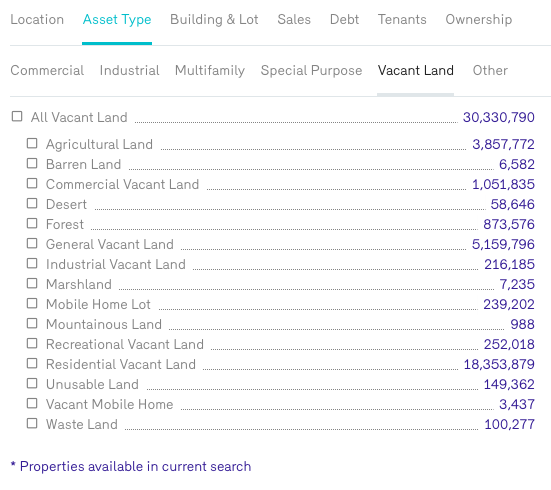Tick the Agricultural Land checkbox
This screenshot has width=551, height=490.
point(32,143)
